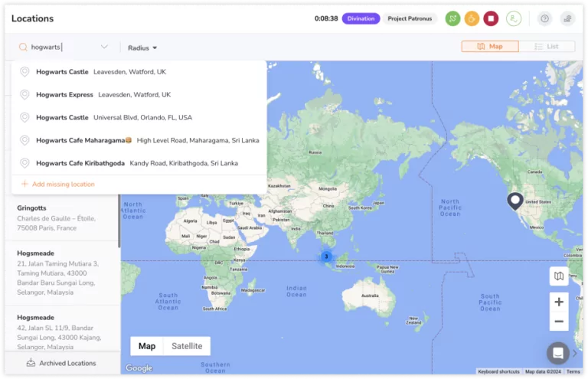This screenshot has width=588, height=379.
Task: Click the arrow beside the chat widget
Action: [x=575, y=353]
